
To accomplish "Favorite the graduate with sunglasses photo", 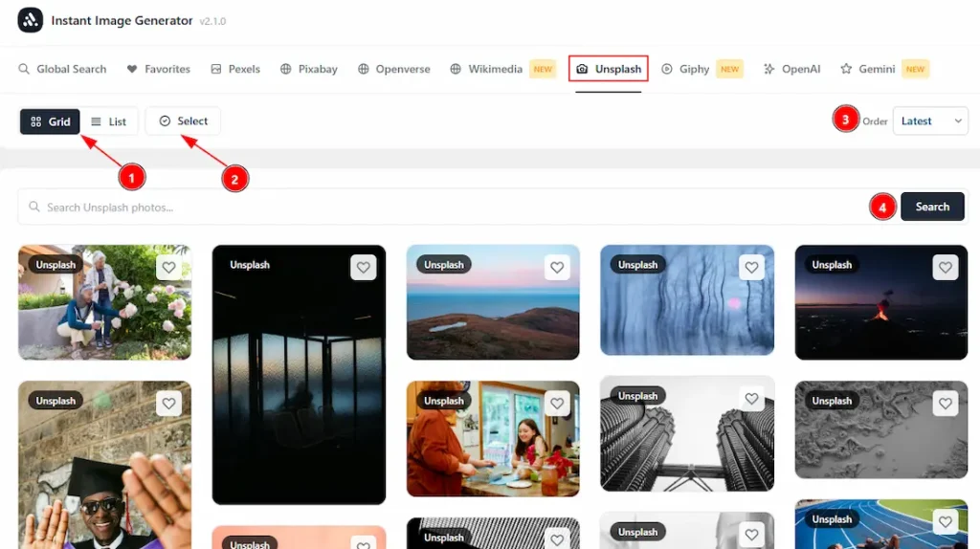I will click(168, 404).
